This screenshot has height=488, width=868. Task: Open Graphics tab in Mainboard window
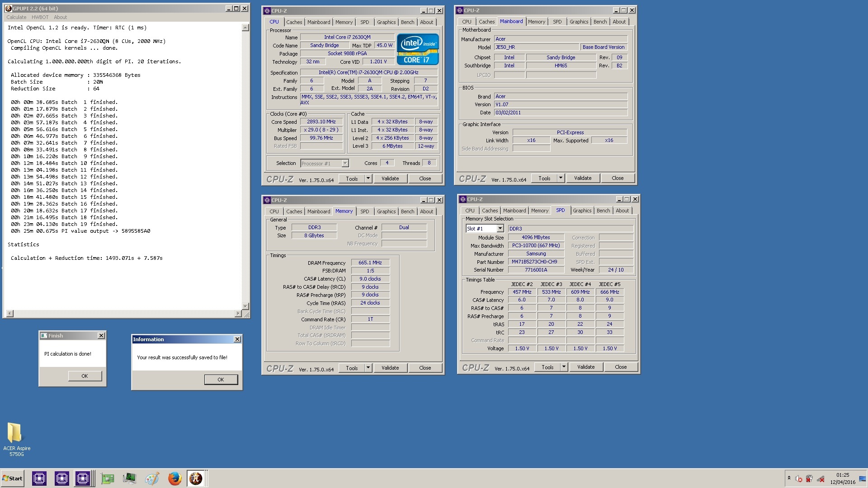[x=579, y=22]
